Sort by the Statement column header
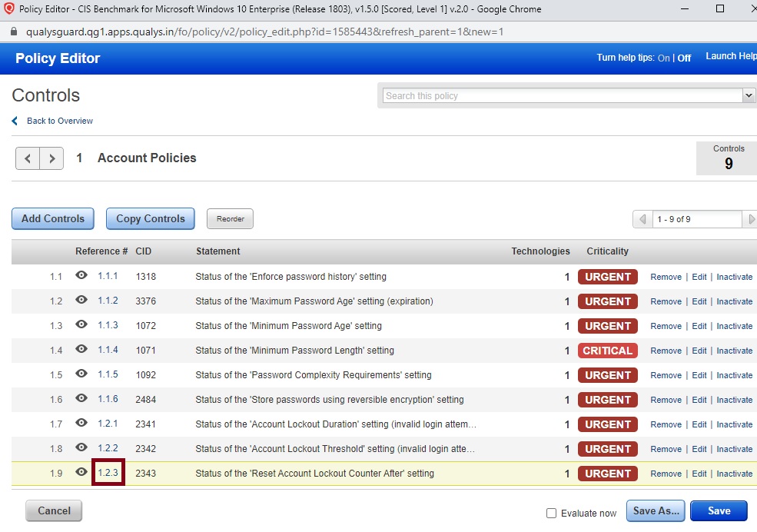Viewport: 757px width, 532px height. point(217,251)
